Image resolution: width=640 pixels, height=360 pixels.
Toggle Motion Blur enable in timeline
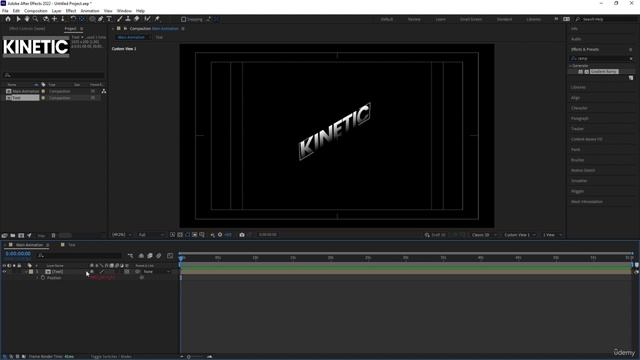point(159,256)
